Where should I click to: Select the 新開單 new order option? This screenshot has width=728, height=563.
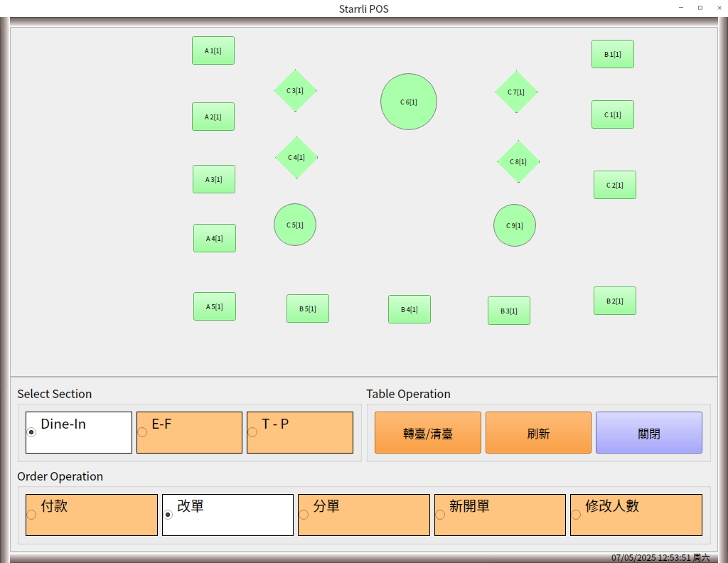[x=500, y=515]
